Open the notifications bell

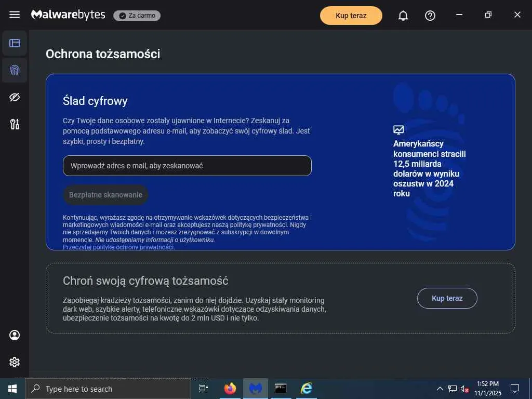(x=403, y=16)
